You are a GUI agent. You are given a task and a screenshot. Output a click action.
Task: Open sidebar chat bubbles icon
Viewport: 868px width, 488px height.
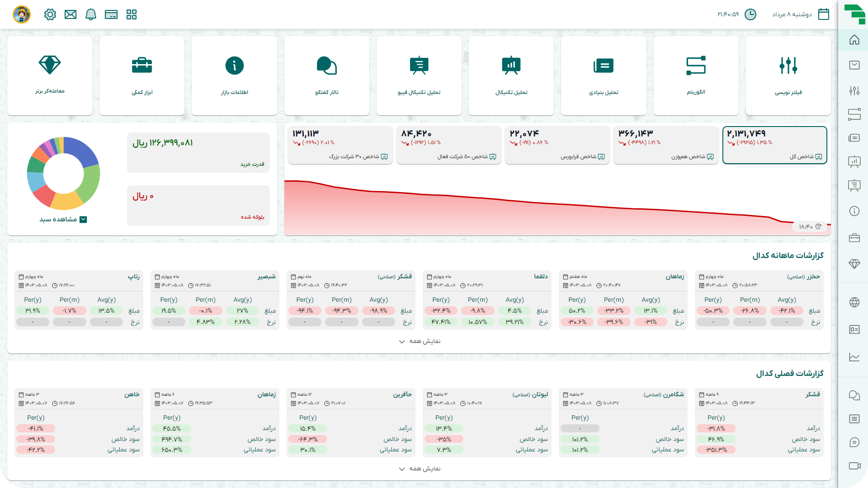pos(854,395)
